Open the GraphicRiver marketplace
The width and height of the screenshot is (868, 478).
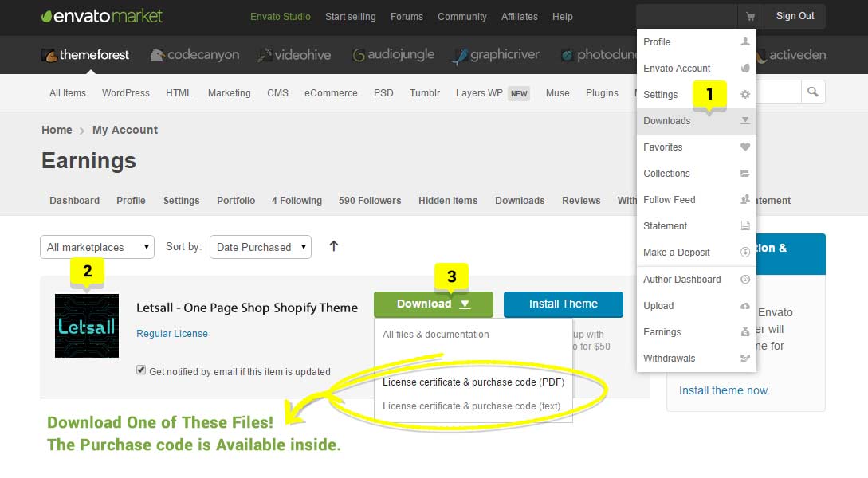coord(495,55)
